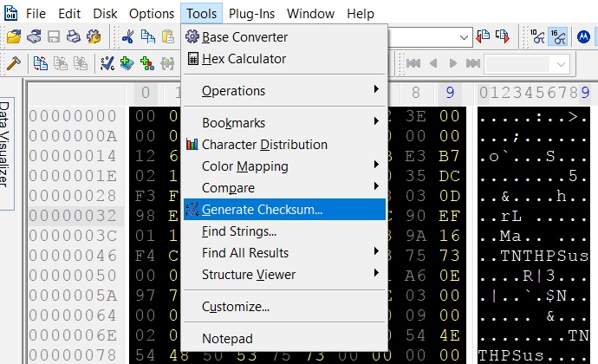Click the Print icon in toolbar
Viewport: 598px width, 364px height.
click(74, 37)
